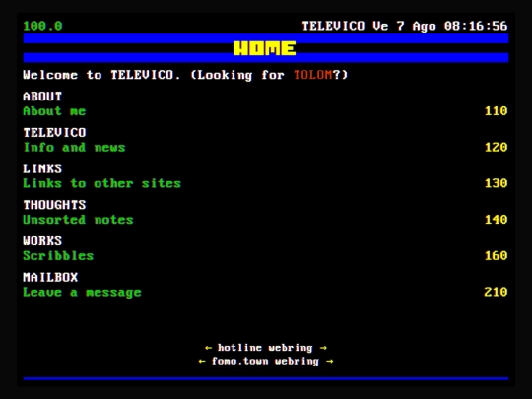Click the fomo.town webring left arrow
The image size is (532, 399).
(202, 361)
